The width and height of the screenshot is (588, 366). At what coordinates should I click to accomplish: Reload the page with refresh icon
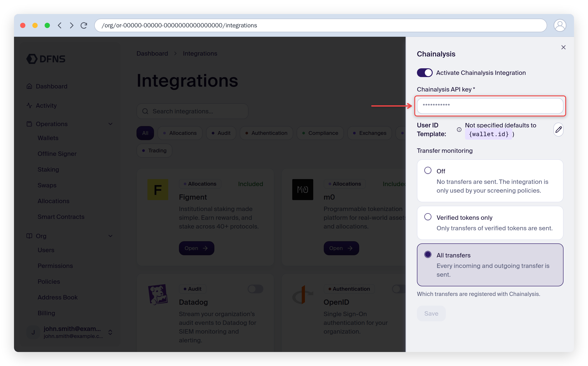[84, 25]
